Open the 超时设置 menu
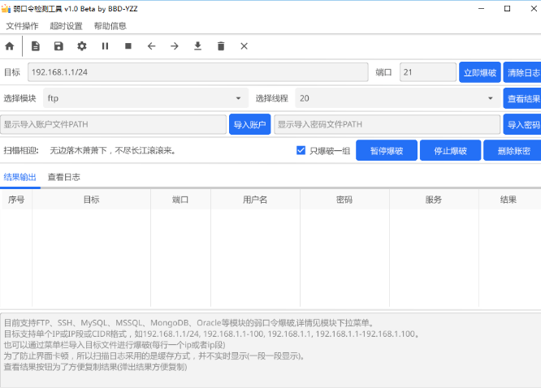541x392 pixels. tap(67, 26)
